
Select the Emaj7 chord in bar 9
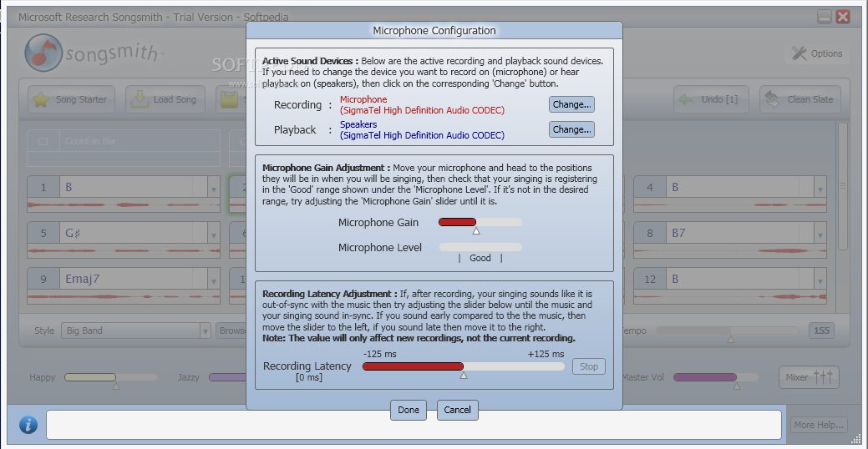tap(82, 279)
